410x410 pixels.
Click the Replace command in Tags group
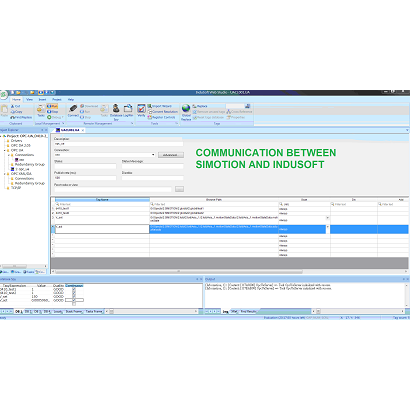(x=200, y=106)
